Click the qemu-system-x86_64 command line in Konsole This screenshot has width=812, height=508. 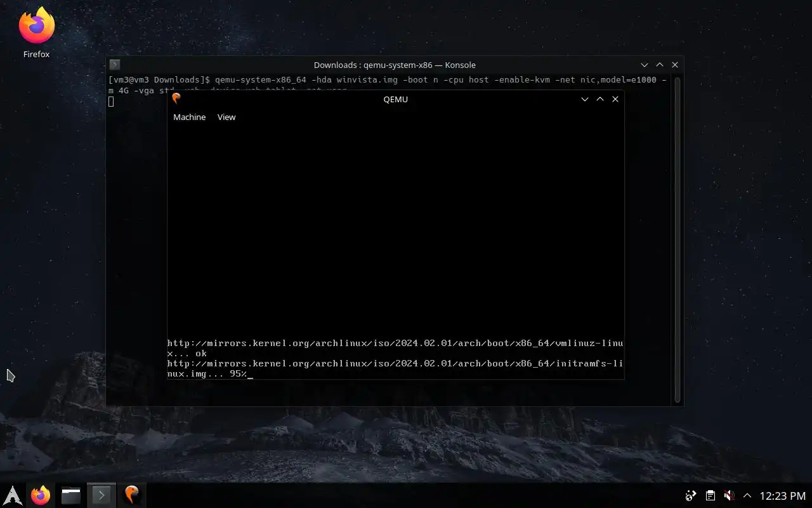[388, 85]
